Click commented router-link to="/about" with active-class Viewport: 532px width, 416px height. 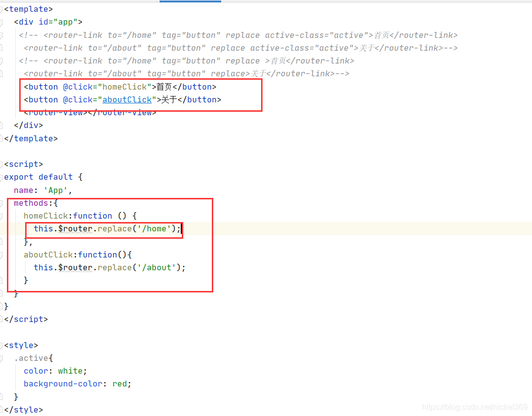point(240,48)
